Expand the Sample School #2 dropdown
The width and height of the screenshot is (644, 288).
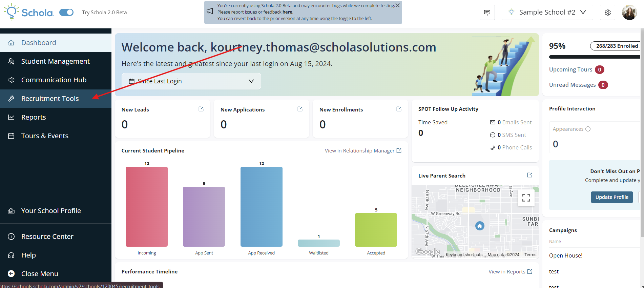tap(547, 13)
